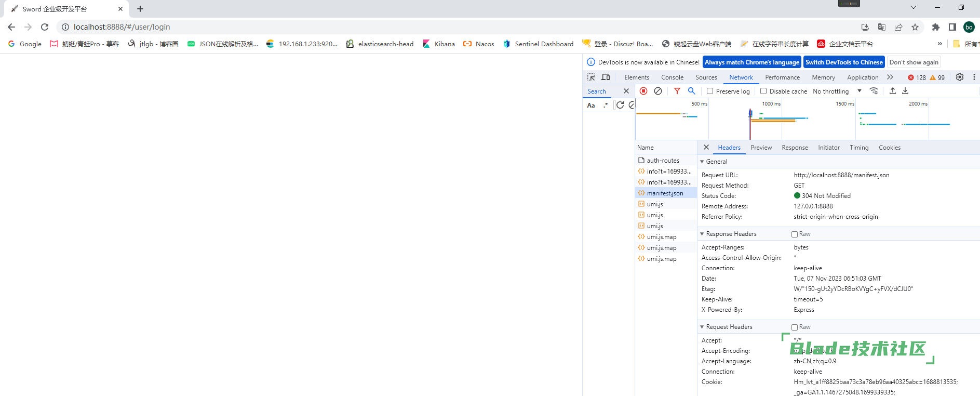Open the tab search chevron in title bar

914,7
